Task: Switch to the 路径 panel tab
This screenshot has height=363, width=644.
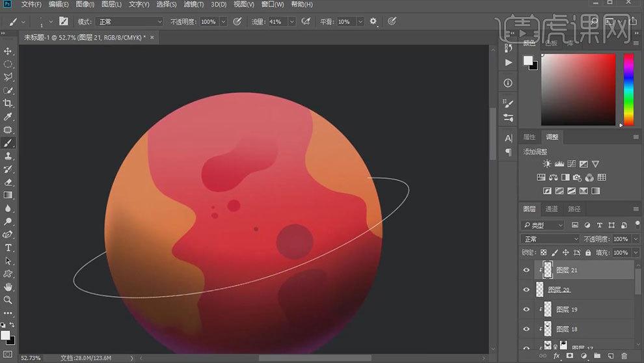Action: click(574, 209)
